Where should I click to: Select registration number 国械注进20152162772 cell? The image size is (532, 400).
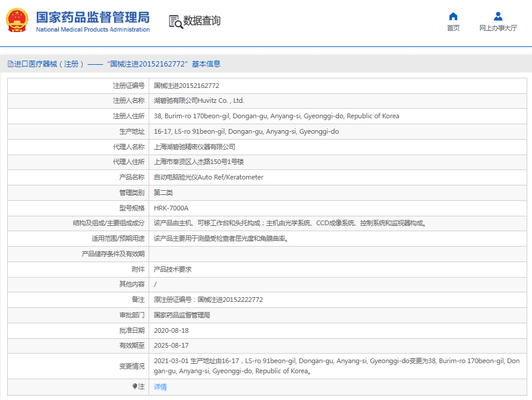pos(186,86)
